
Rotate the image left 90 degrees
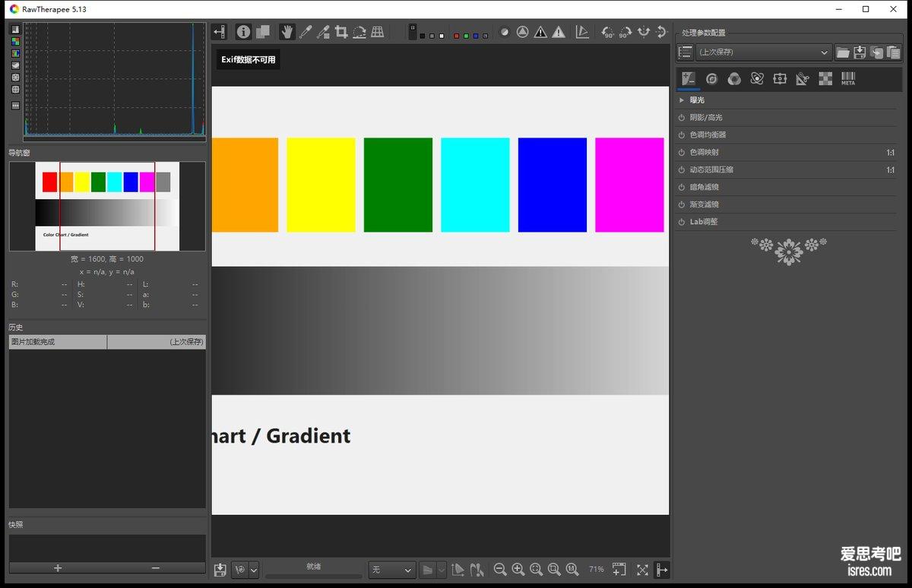pos(606,32)
